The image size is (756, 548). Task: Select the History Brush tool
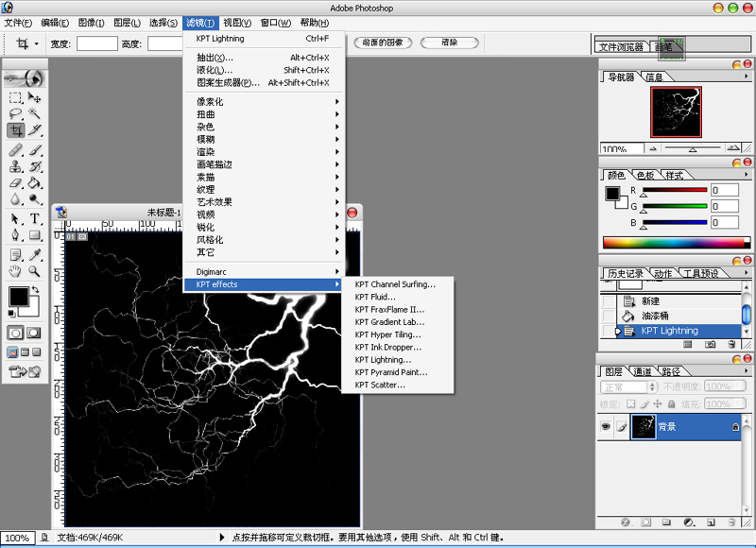(34, 166)
